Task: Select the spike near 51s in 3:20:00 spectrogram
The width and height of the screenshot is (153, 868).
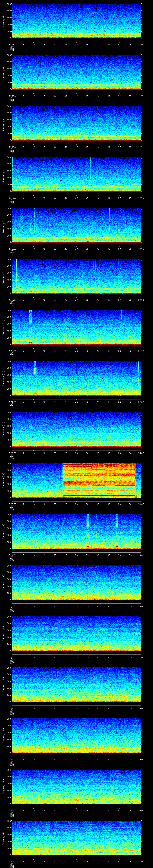Action: pos(121,315)
